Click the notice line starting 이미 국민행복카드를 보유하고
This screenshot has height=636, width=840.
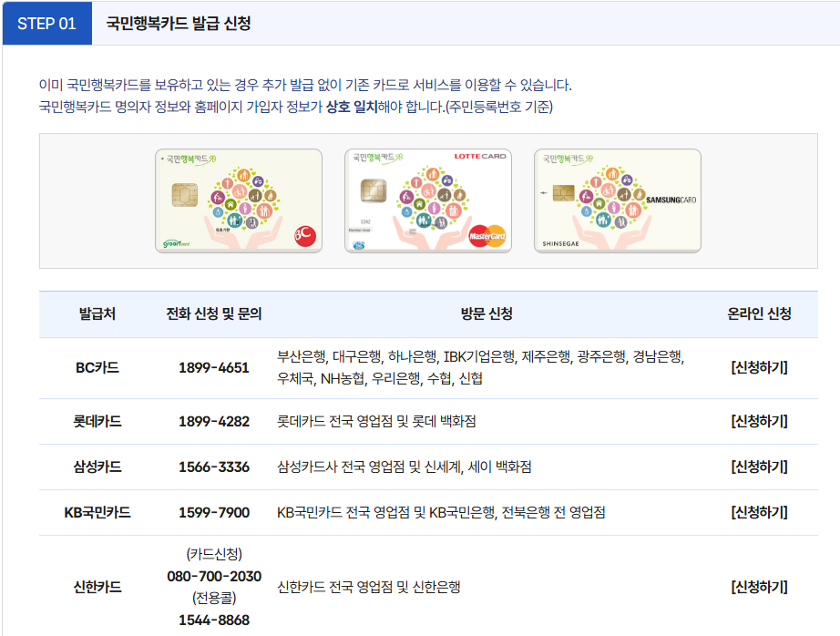(x=305, y=85)
